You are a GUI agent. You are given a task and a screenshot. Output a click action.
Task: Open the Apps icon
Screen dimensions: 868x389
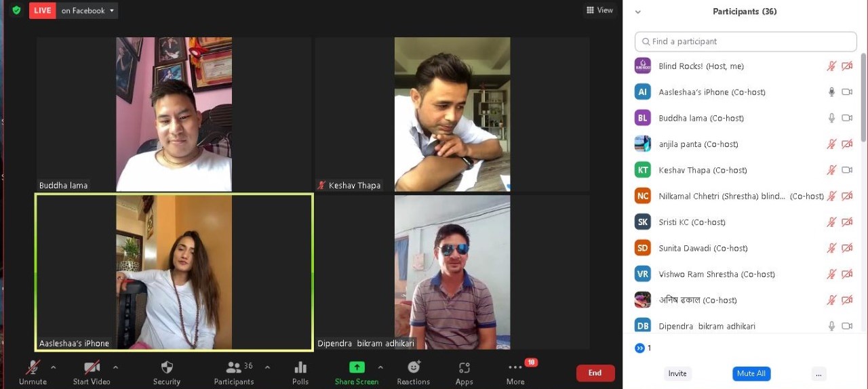pyautogui.click(x=465, y=367)
